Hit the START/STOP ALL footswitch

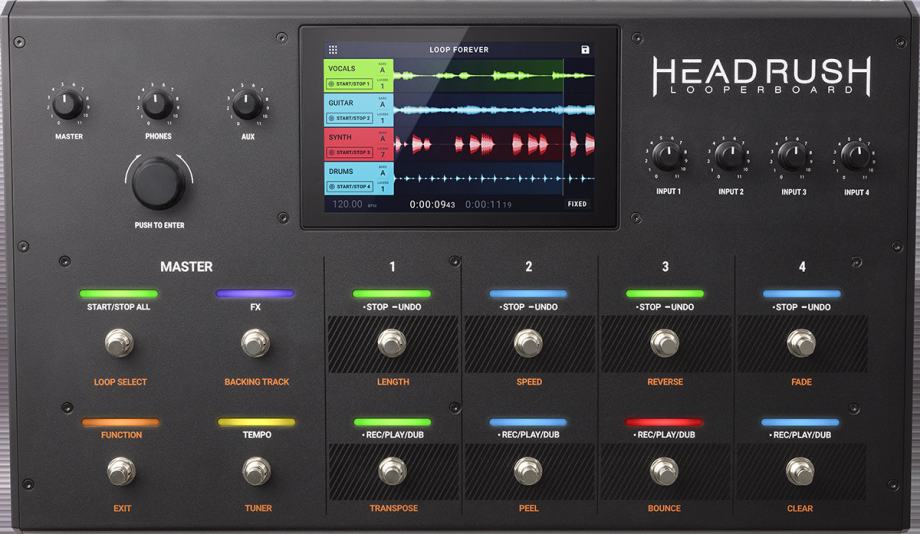[119, 343]
